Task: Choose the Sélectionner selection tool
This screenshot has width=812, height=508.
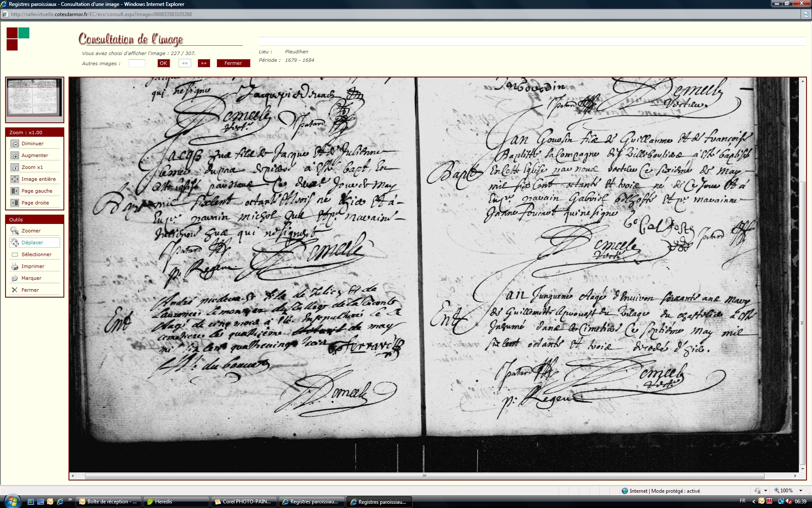Action: (15, 254)
